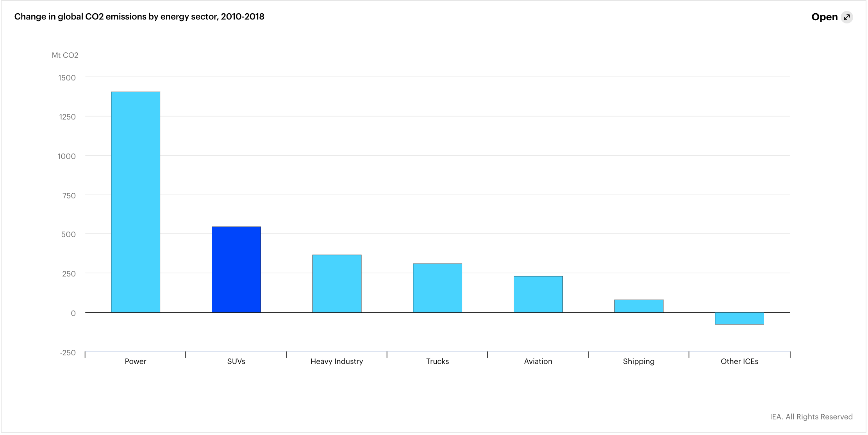Image resolution: width=868 pixels, height=435 pixels.
Task: Click the negative Other ICEs bar
Action: pos(739,318)
